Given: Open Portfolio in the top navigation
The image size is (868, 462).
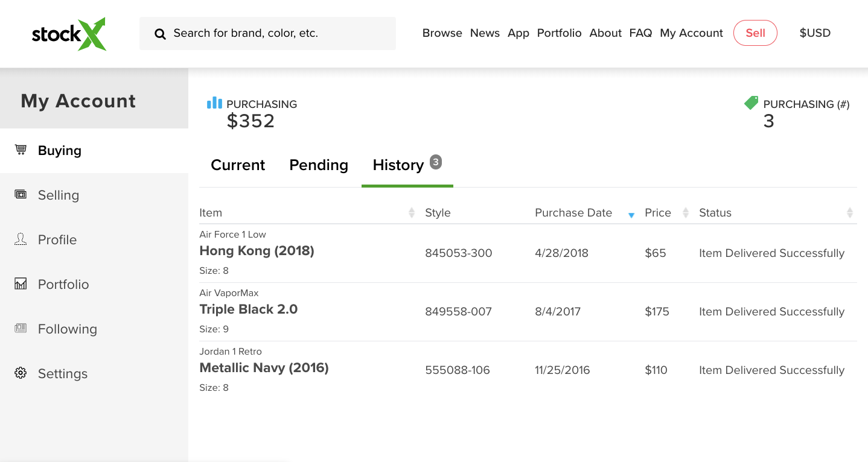Looking at the screenshot, I should 560,33.
